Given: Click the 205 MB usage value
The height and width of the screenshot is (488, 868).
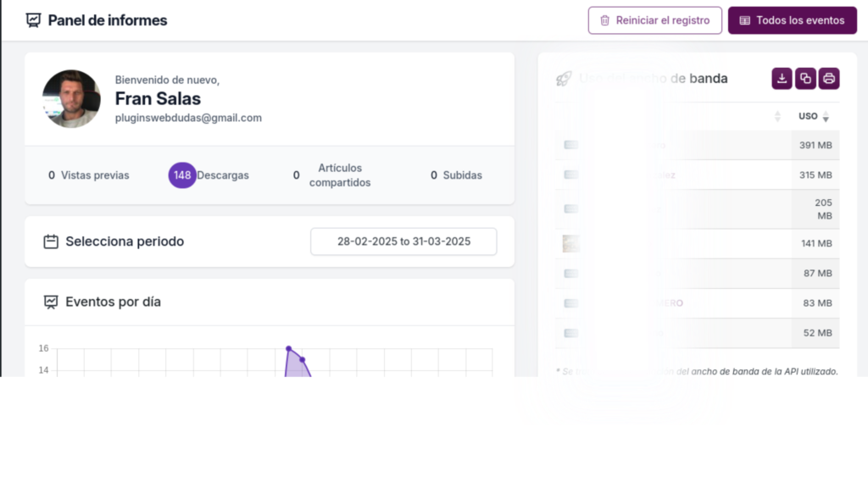Looking at the screenshot, I should 823,209.
